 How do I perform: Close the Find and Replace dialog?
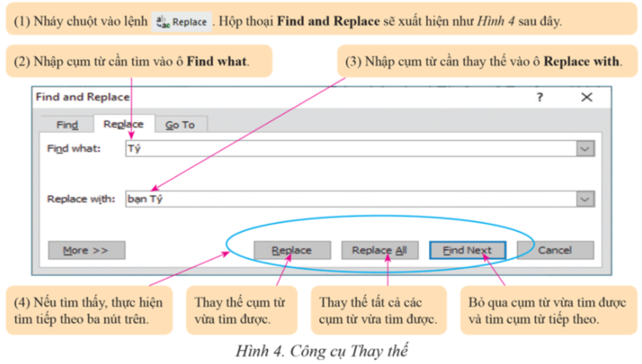pos(586,98)
